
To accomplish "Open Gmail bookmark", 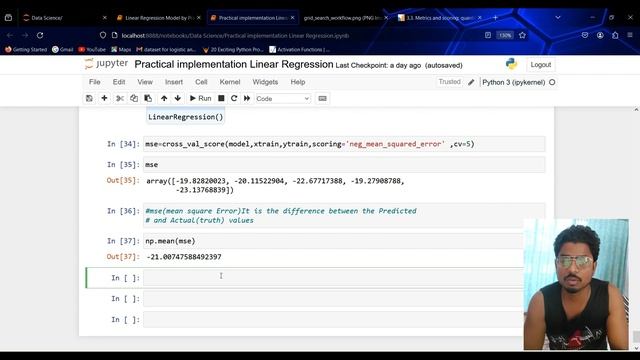I will pyautogui.click(x=62, y=49).
